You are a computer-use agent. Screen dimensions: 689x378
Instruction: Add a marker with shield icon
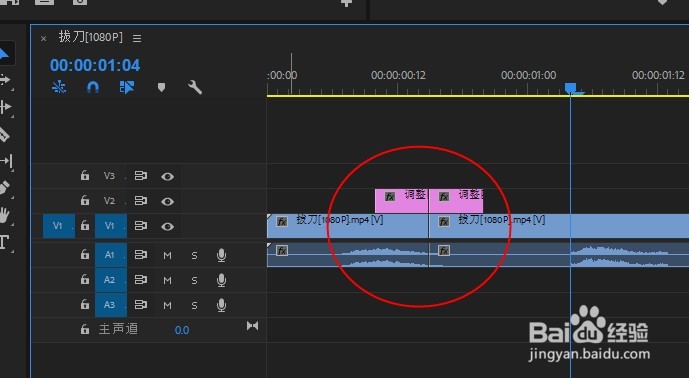[161, 87]
